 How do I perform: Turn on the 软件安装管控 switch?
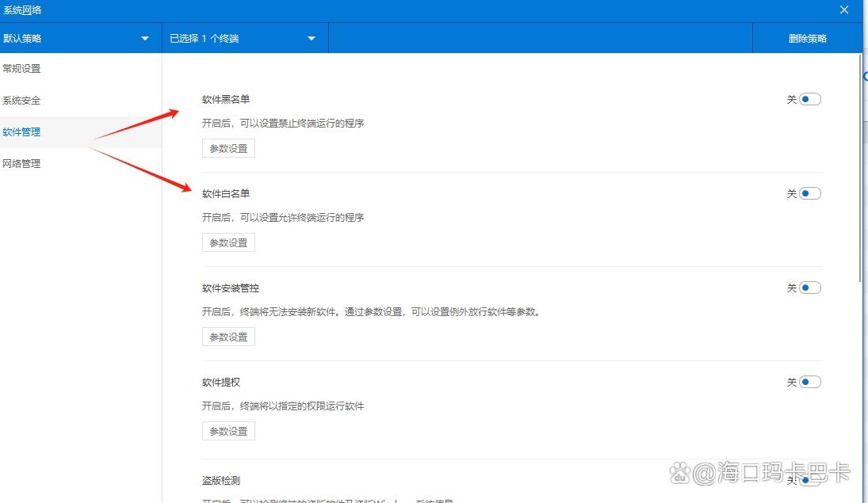pos(809,287)
